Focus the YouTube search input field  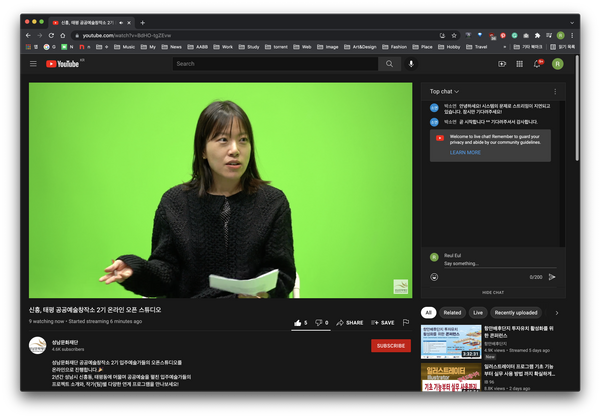275,64
